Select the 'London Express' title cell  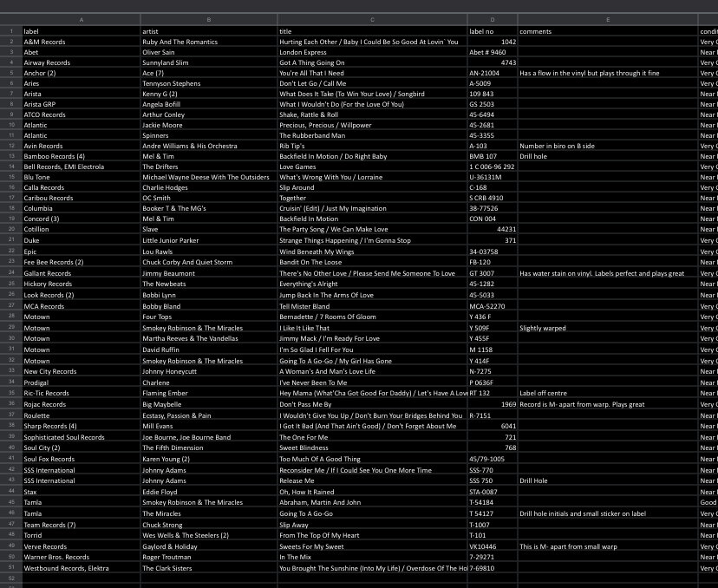click(372, 52)
